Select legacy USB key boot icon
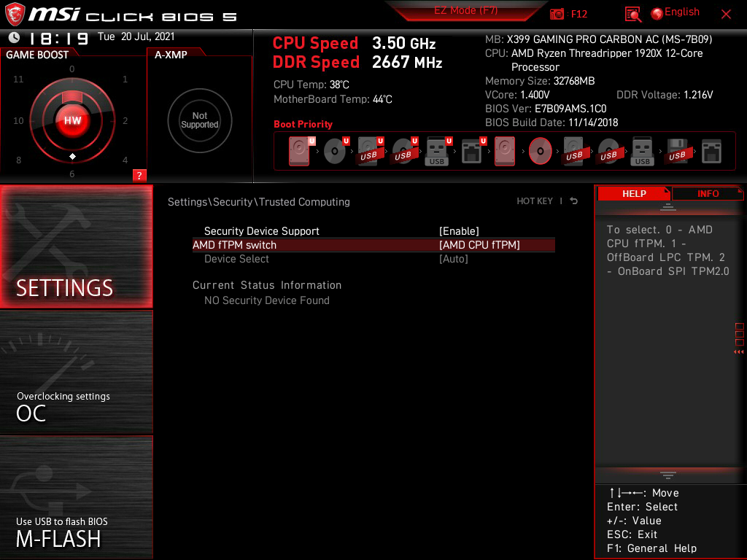Screen dimensions: 747x560 point(642,151)
